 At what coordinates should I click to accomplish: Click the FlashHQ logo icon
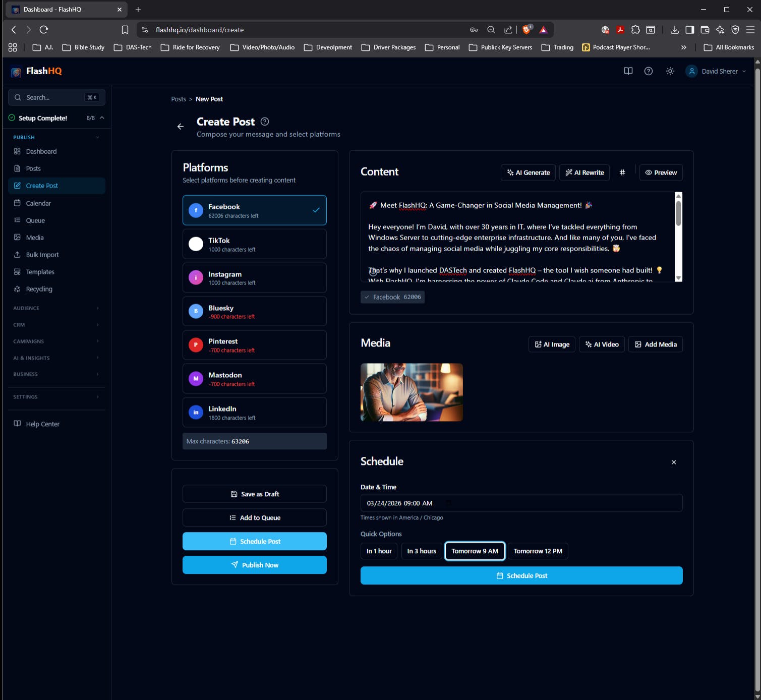click(16, 72)
